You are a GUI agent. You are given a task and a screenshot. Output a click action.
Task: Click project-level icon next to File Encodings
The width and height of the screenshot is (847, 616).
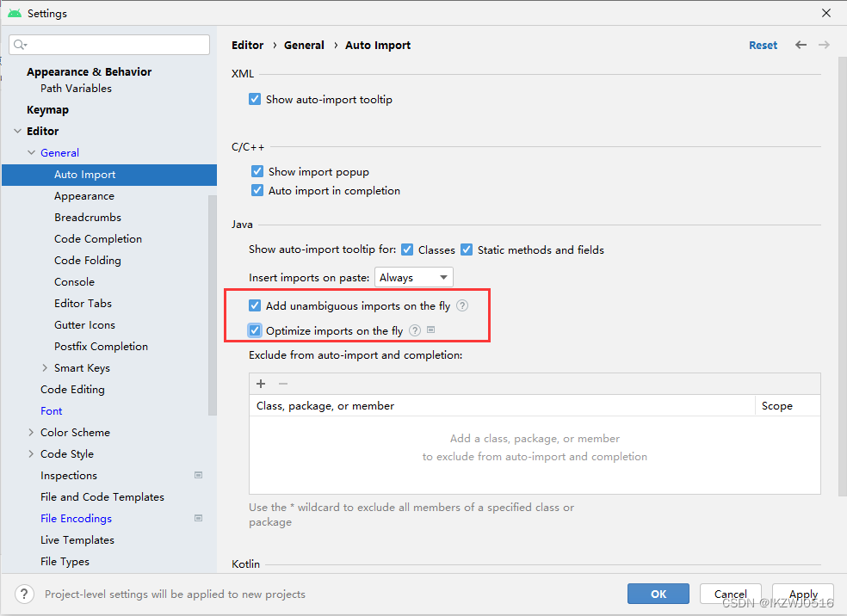coord(198,518)
